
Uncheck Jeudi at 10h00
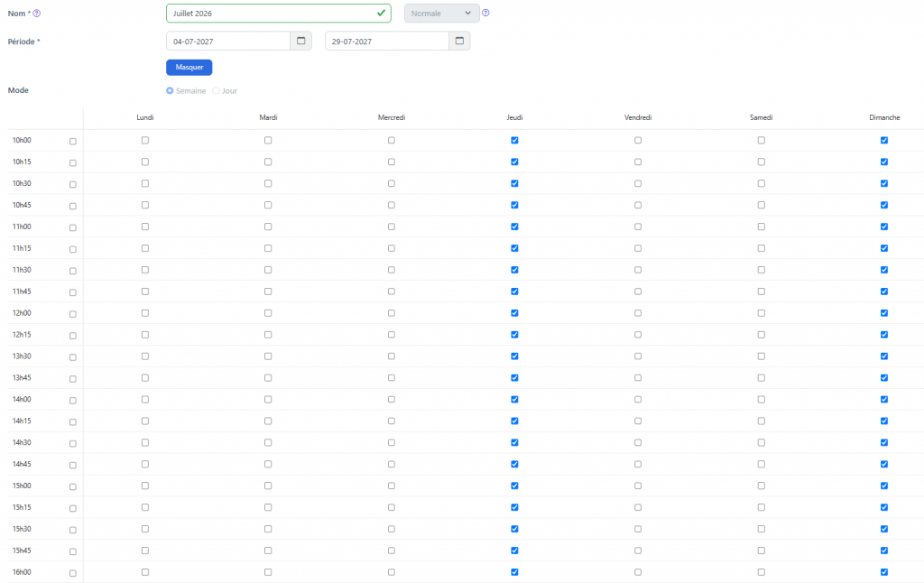[x=514, y=140]
